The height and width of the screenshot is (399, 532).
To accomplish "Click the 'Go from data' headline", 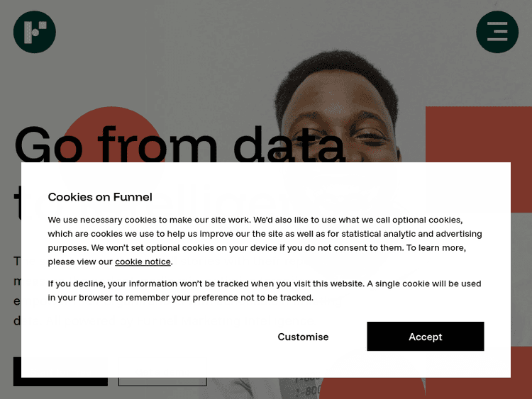I will (177, 144).
